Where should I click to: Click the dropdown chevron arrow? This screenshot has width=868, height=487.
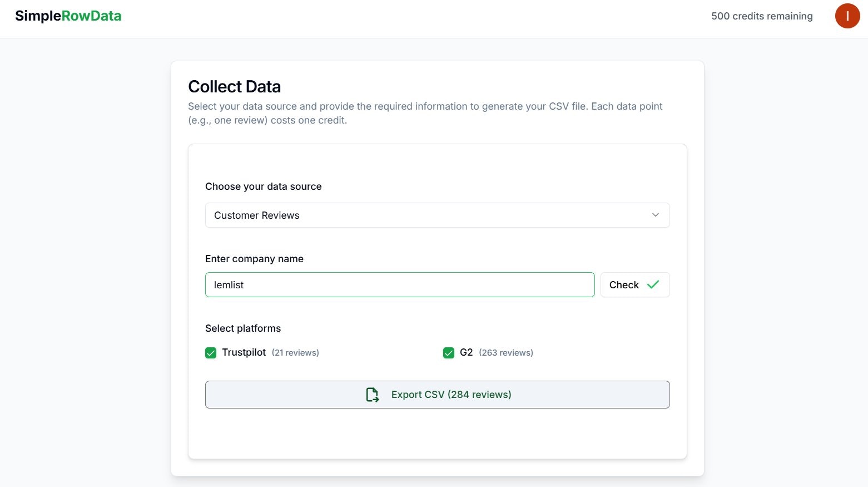[655, 215]
